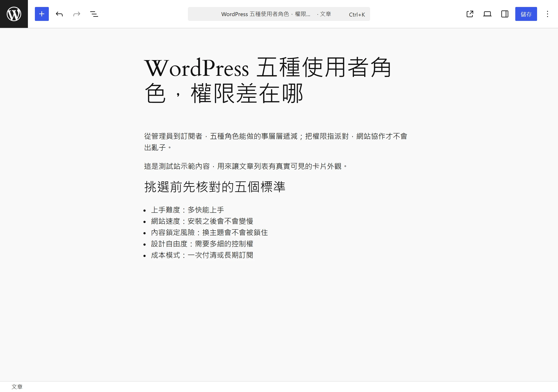Screen dimensions: 558x392
Task: Click the paragraph 這是測試站示範內容
Action: [x=246, y=166]
